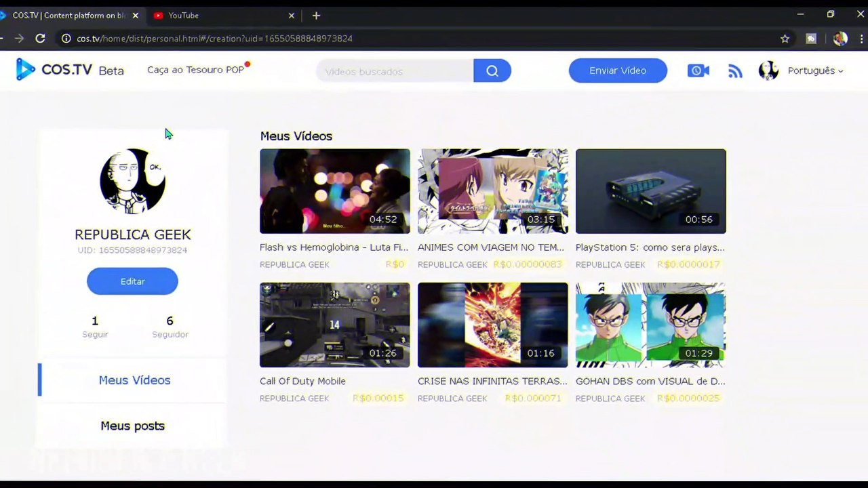Screen dimensions: 868x488
Task: Open the RSS feed icon
Action: tap(735, 70)
